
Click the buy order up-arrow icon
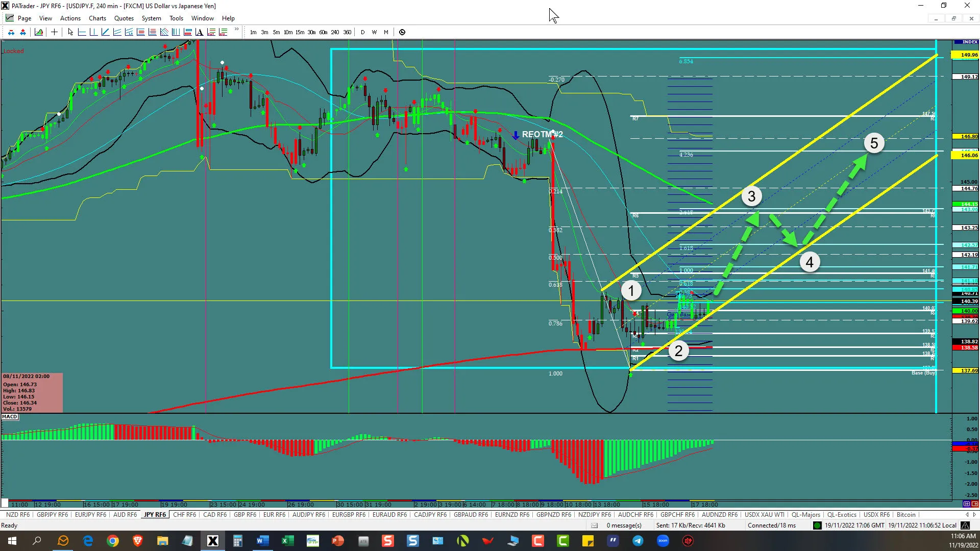click(23, 32)
